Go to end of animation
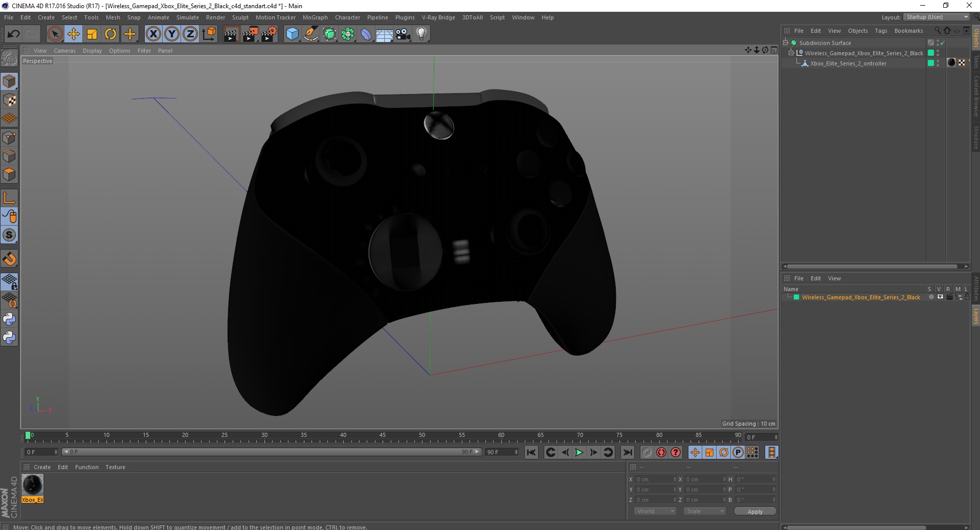 [627, 452]
